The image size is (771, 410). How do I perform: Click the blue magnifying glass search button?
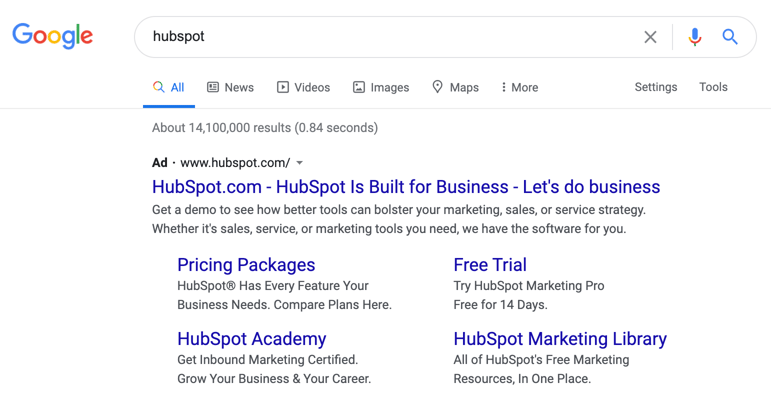tap(730, 37)
